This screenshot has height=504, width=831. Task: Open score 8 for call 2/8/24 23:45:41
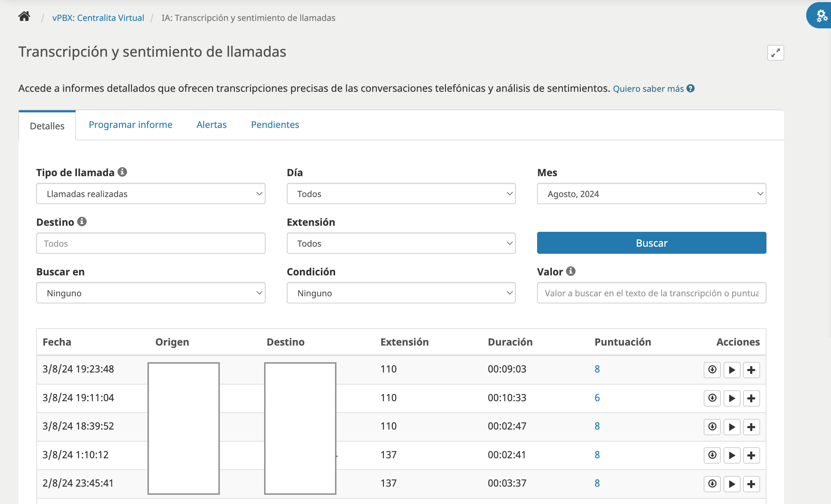[x=597, y=483]
